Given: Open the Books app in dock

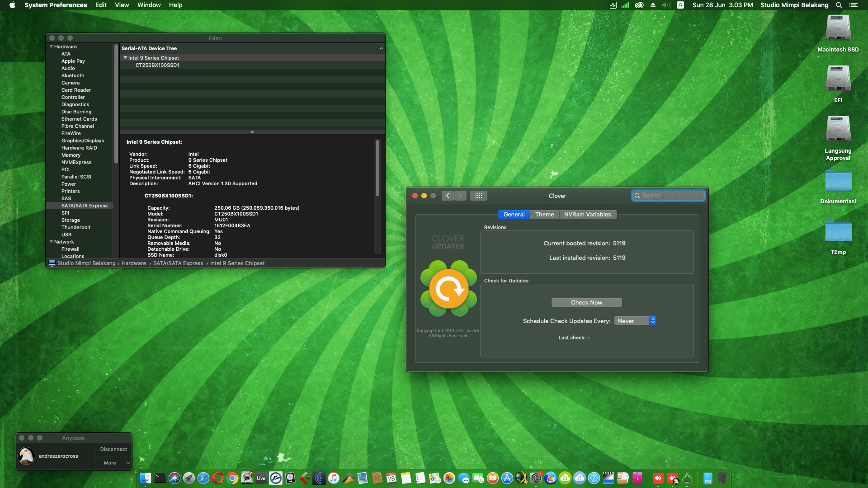Looking at the screenshot, I should [x=493, y=478].
